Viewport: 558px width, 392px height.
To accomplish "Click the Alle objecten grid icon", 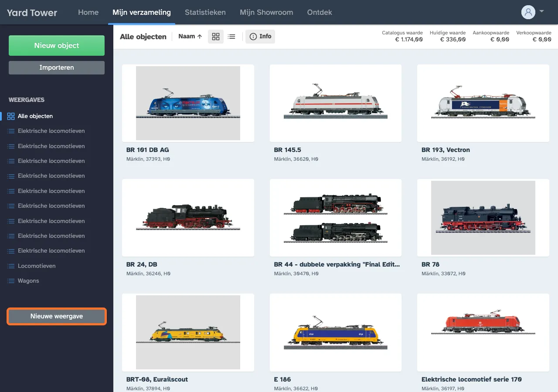I will click(11, 116).
